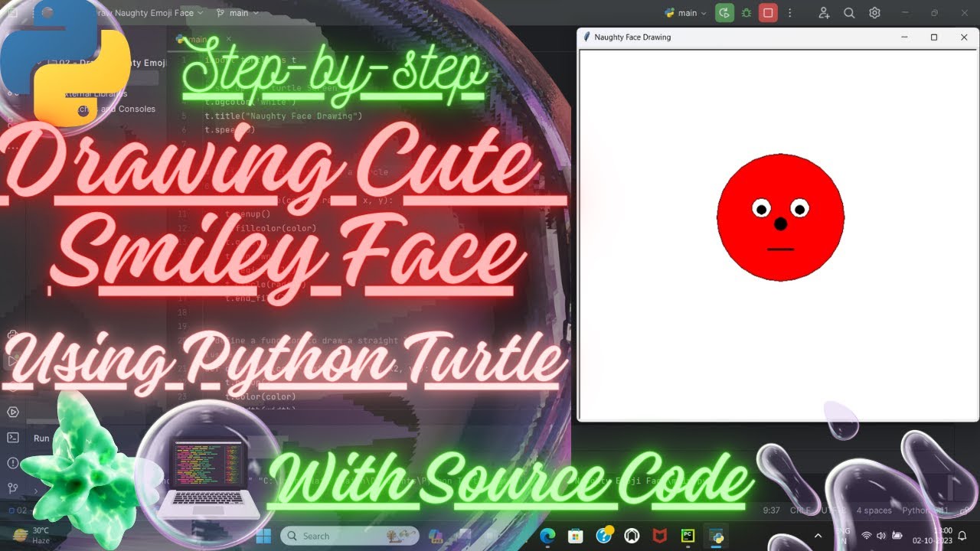Image resolution: width=980 pixels, height=551 pixels.
Task: Open the Get Help taskbar icon
Action: (605, 536)
